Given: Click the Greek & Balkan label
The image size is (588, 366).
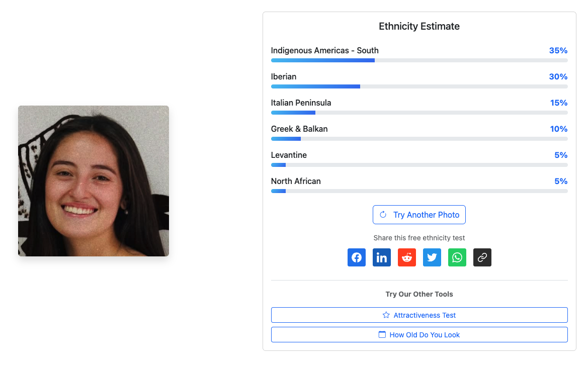Looking at the screenshot, I should (299, 129).
